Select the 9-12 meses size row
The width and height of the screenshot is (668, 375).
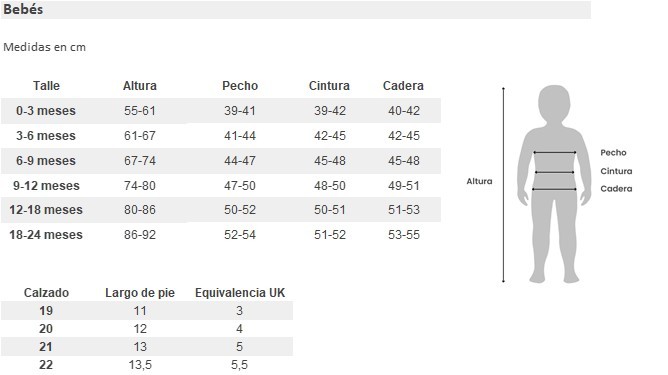(221, 185)
